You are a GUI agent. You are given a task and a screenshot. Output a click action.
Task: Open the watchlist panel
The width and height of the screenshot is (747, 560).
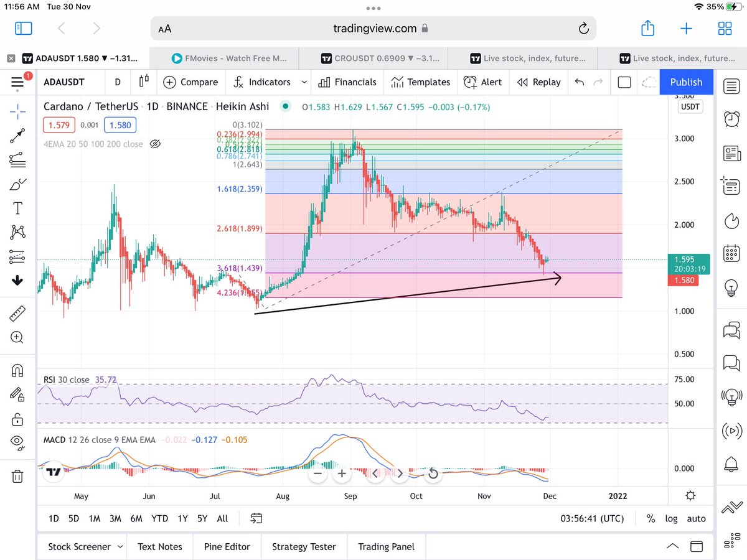coord(731,86)
